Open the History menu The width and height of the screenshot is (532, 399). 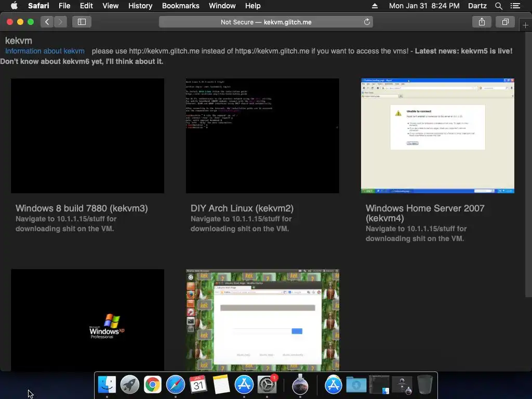click(x=140, y=6)
